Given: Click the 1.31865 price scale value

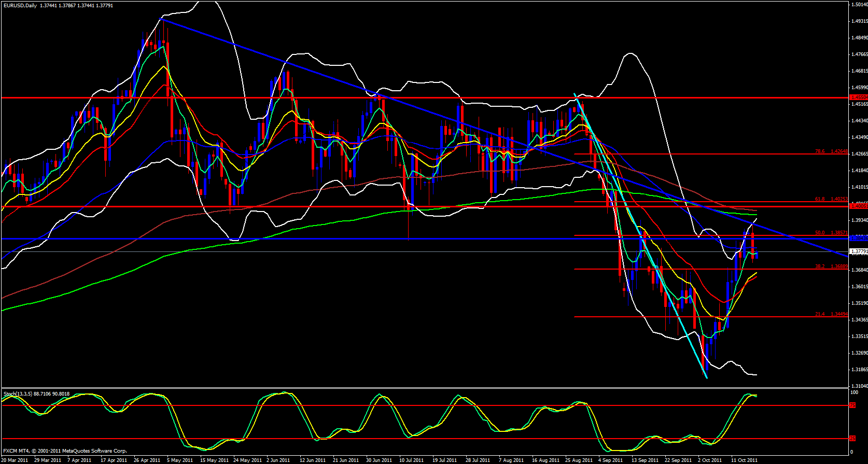Looking at the screenshot, I should tap(859, 370).
